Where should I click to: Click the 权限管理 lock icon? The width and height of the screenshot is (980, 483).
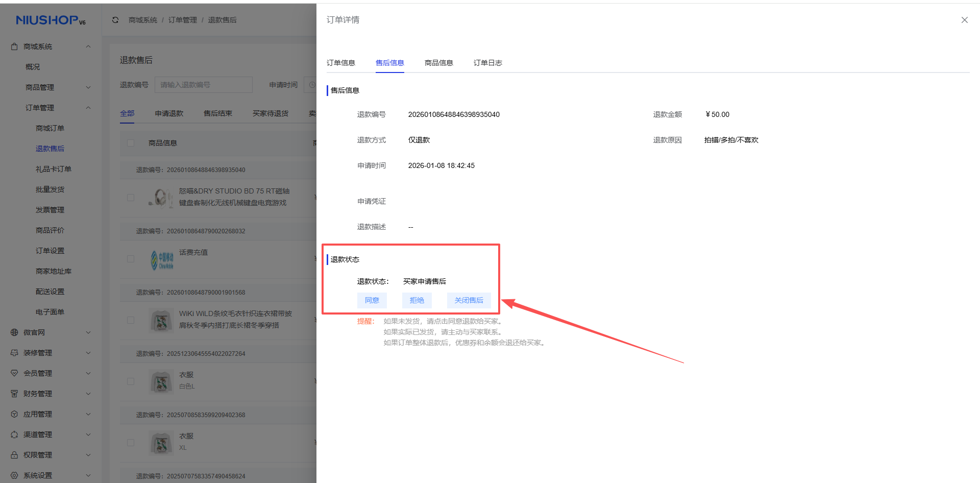[x=14, y=455]
